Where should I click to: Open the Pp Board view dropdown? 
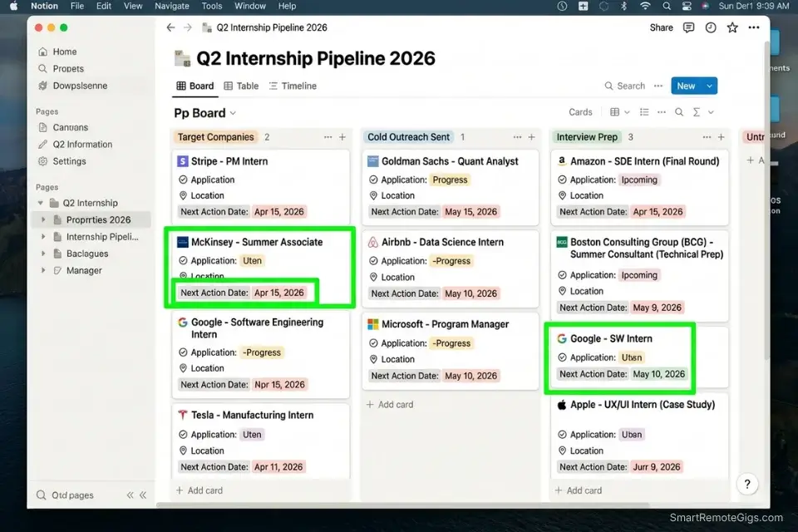coord(233,113)
